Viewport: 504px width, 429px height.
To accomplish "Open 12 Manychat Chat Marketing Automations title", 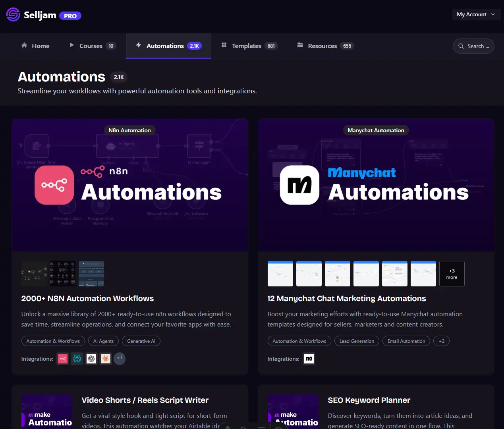I will pyautogui.click(x=346, y=298).
